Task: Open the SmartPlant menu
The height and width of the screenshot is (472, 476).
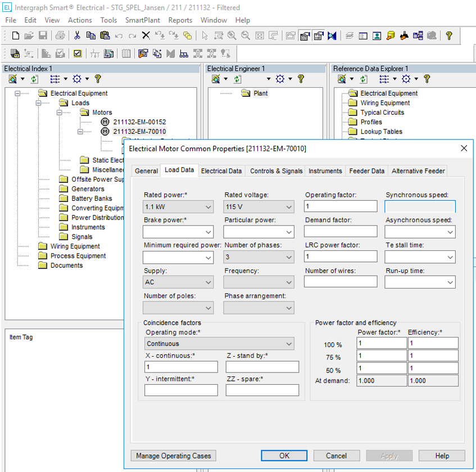Action: [142, 20]
